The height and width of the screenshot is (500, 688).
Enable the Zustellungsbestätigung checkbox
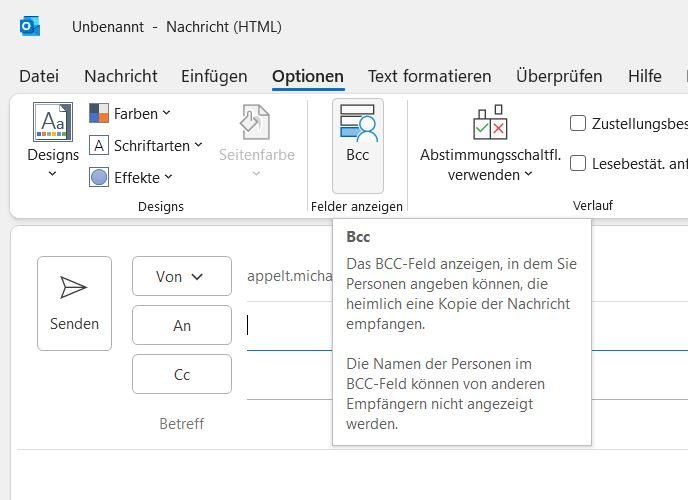(x=578, y=123)
